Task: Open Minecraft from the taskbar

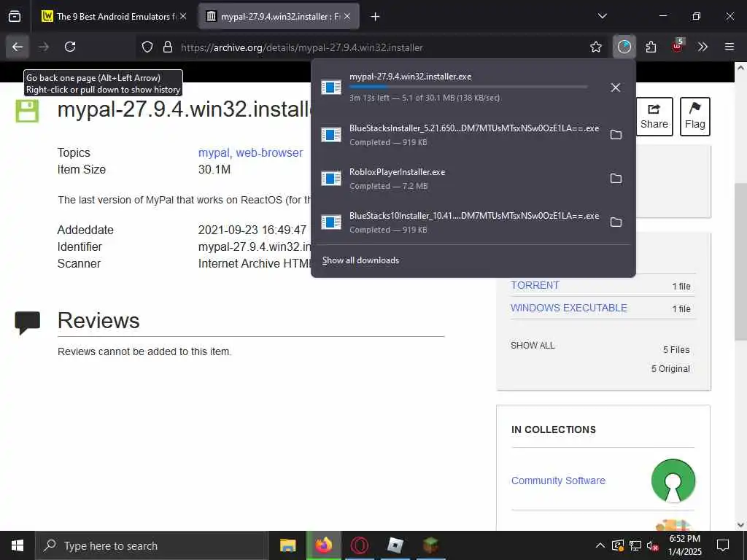Action: point(431,545)
